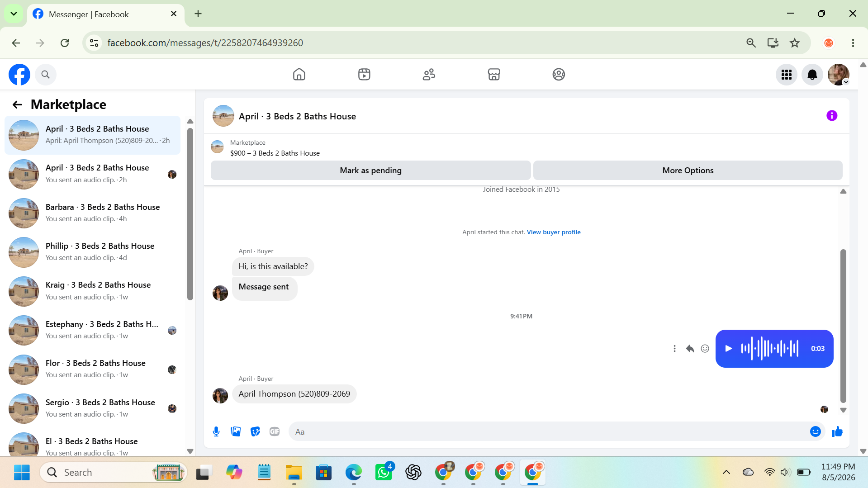Click the chat header title April · 3 Beds 2 Baths House

pyautogui.click(x=297, y=116)
